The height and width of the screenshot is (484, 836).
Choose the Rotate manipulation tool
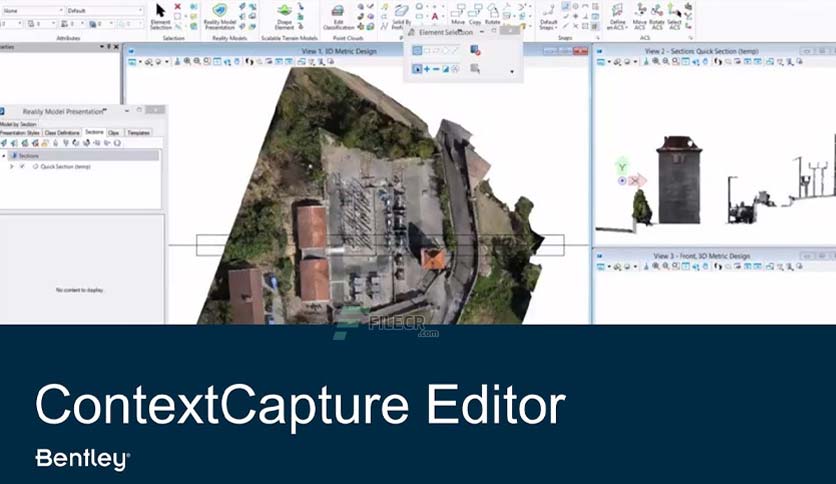493,15
